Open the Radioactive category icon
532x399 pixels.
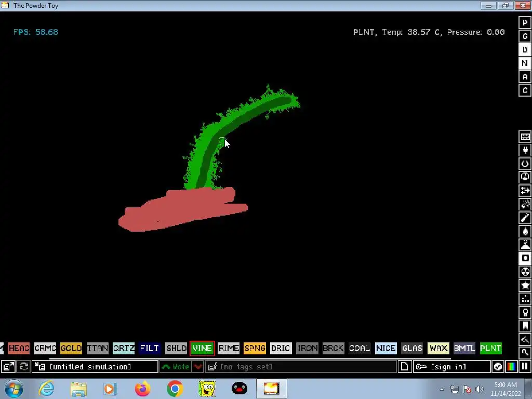coord(525,272)
